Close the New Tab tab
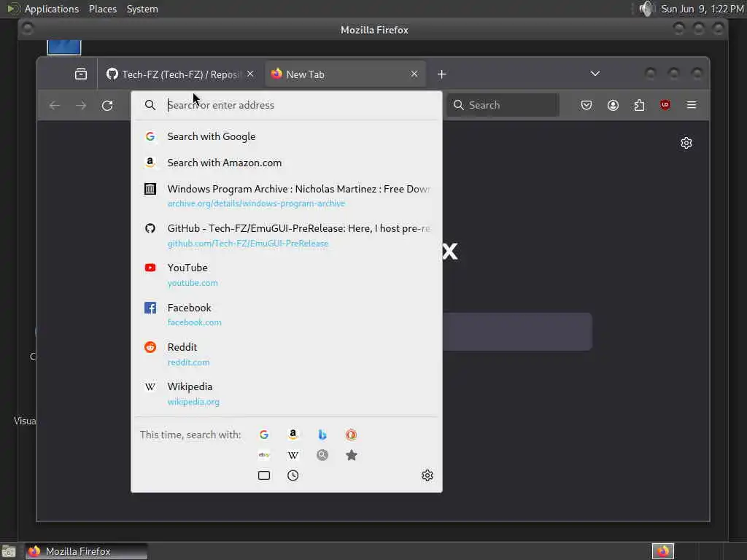The height and width of the screenshot is (560, 747). pos(414,74)
